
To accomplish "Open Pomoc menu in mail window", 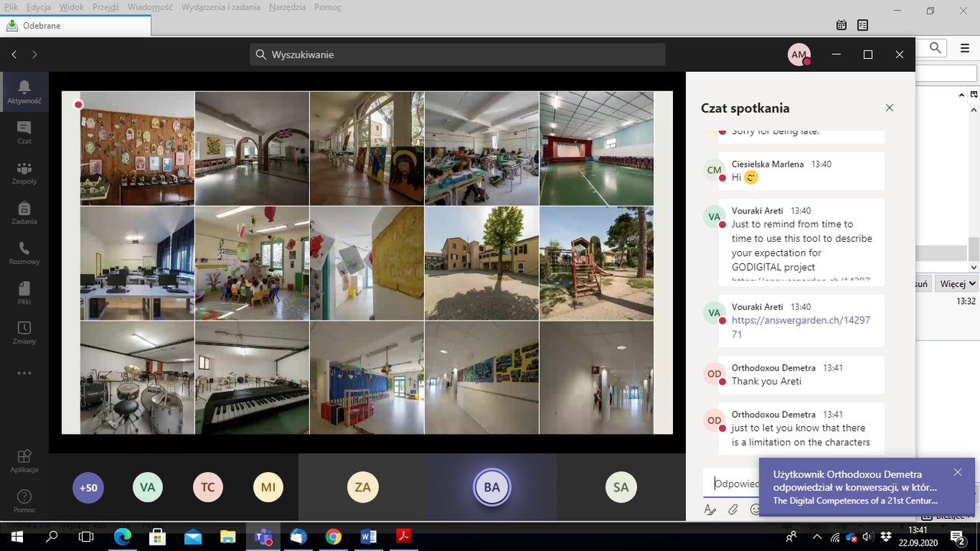I will (327, 7).
